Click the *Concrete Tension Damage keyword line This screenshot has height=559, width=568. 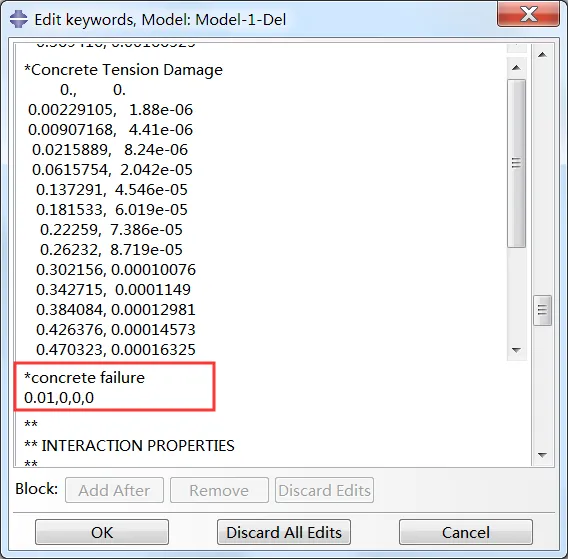tap(123, 70)
